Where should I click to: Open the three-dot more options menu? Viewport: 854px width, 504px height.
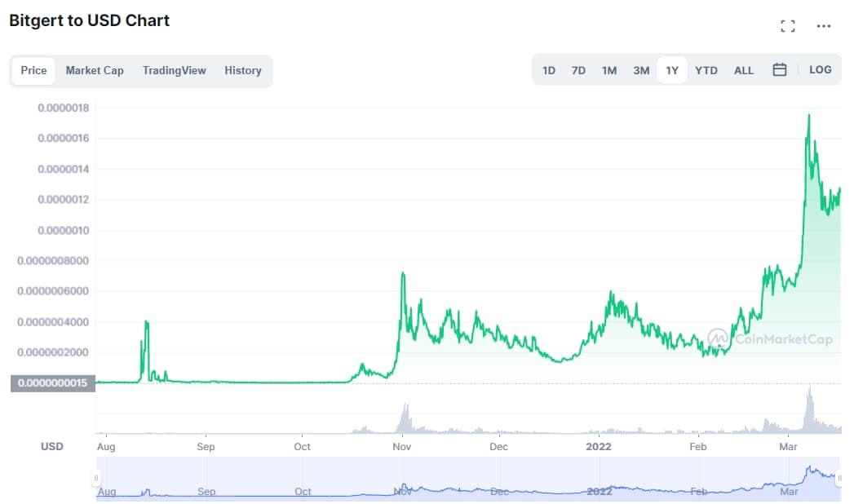pos(824,25)
